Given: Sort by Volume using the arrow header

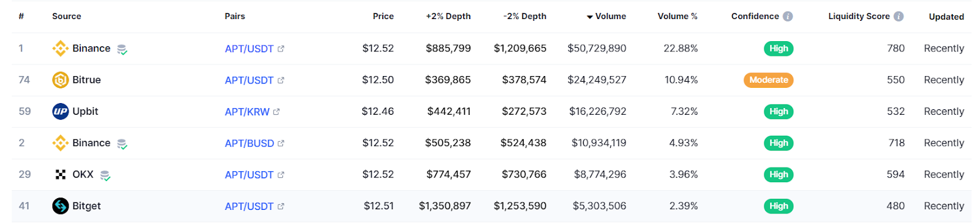Looking at the screenshot, I should (606, 17).
